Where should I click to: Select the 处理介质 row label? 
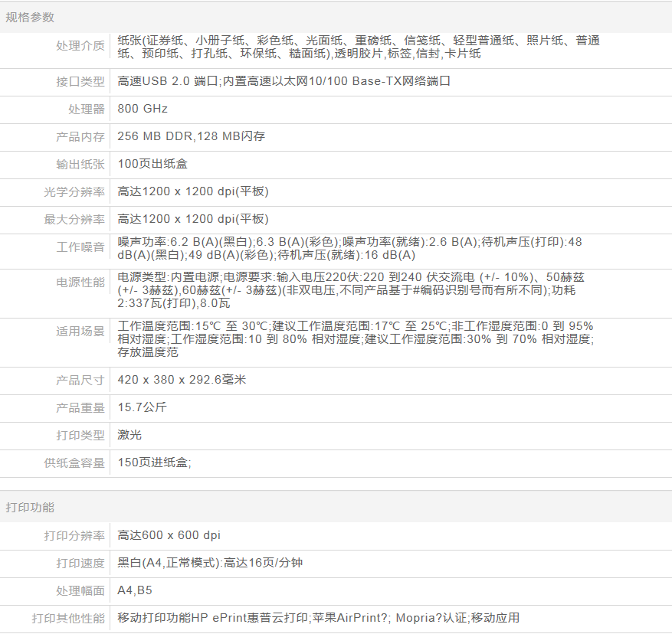(x=80, y=46)
